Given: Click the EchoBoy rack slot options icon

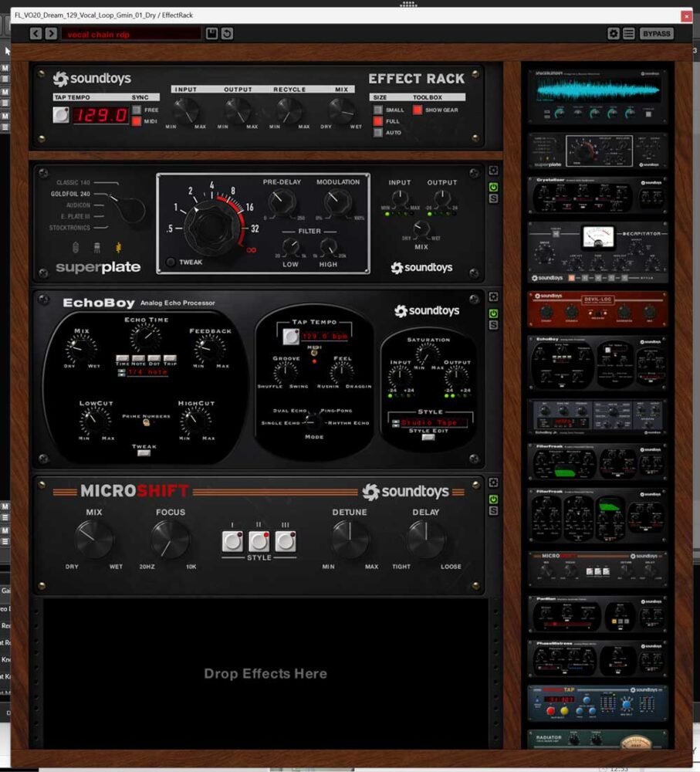Looking at the screenshot, I should tap(493, 297).
